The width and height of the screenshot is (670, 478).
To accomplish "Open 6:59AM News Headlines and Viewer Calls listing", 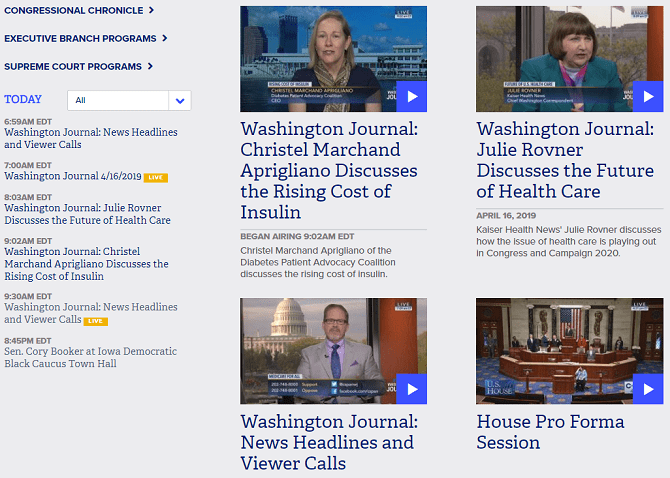I will (91, 138).
